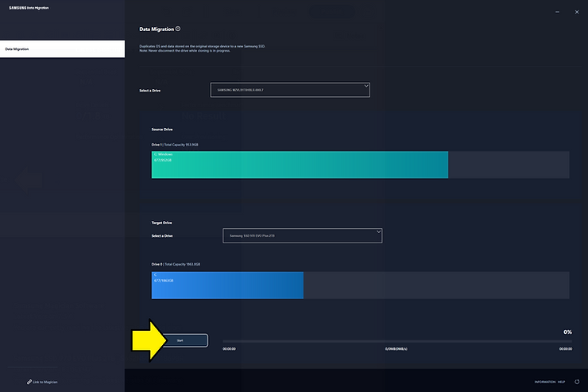Image resolution: width=588 pixels, height=392 pixels.
Task: Select the green Windows C: source partition bar
Action: click(x=300, y=165)
